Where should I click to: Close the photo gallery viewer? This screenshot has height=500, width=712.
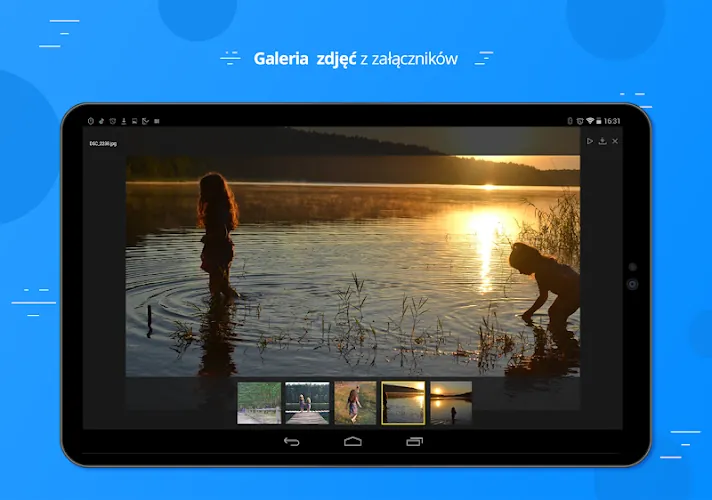[615, 141]
